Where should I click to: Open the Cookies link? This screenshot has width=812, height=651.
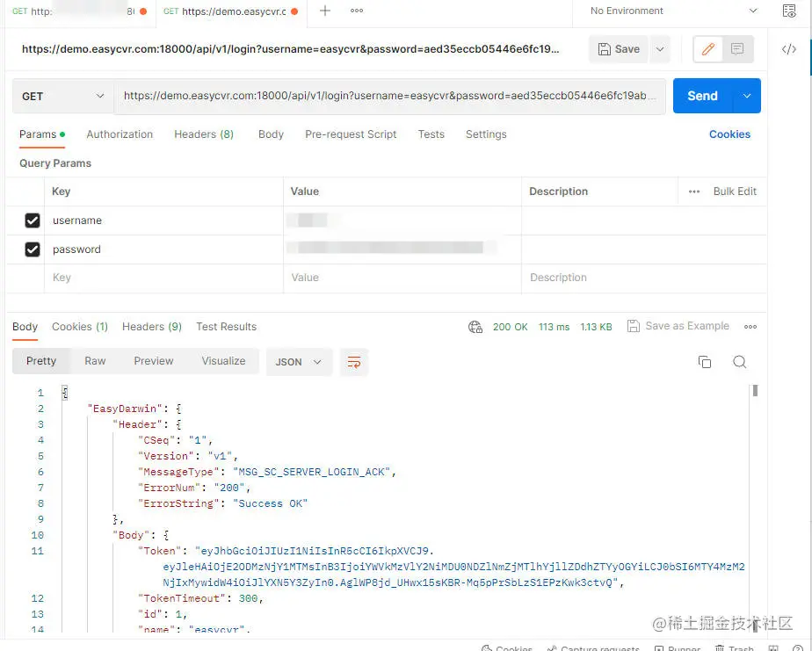click(x=729, y=134)
